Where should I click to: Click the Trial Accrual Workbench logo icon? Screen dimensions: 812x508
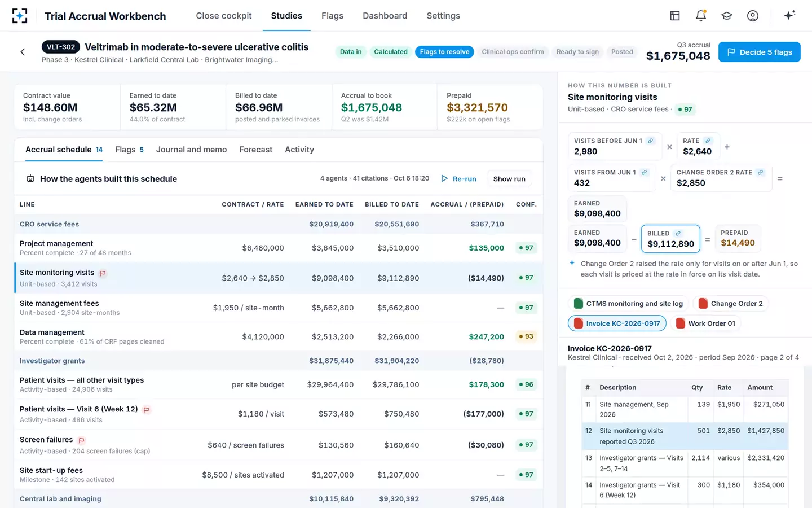tap(20, 16)
